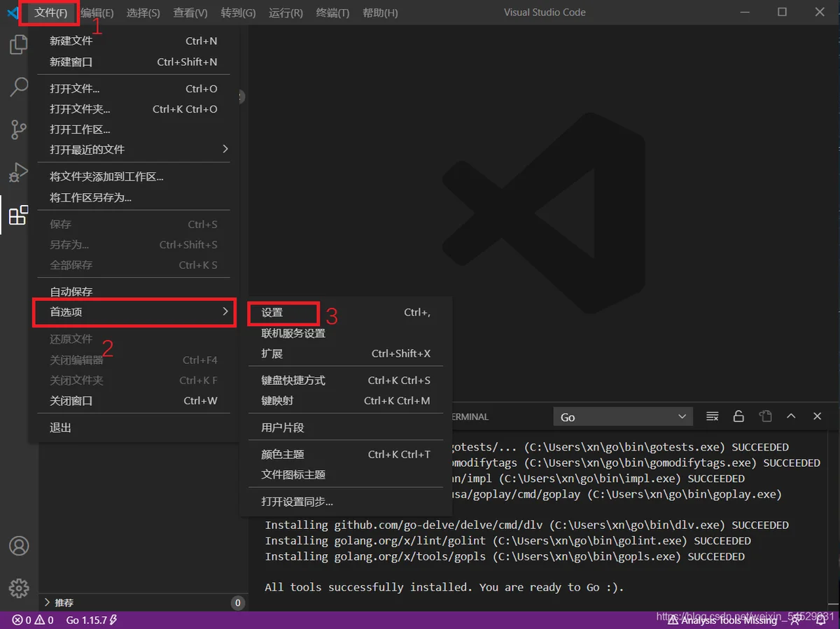Open the Search view in activity bar
The width and height of the screenshot is (840, 629).
18,87
